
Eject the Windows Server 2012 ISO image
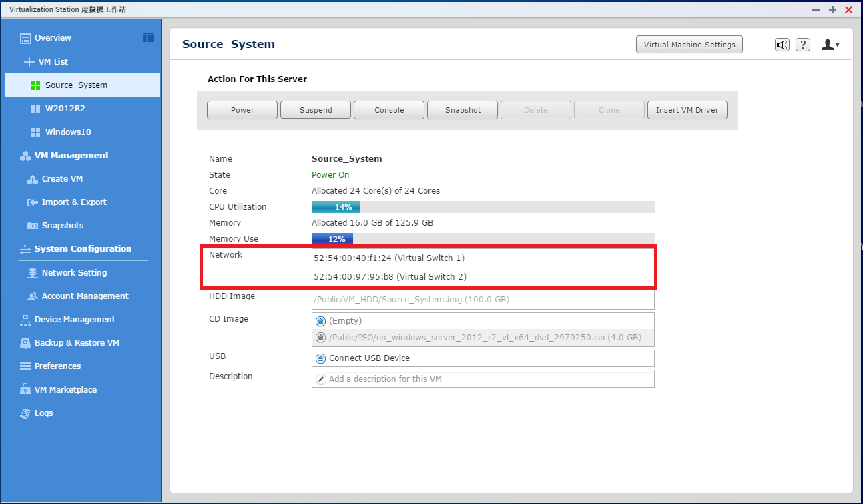coord(320,338)
